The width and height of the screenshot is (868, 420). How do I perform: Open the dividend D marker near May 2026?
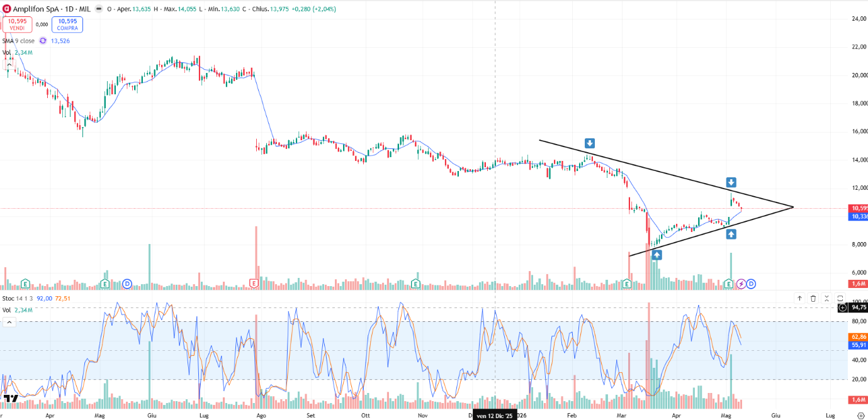751,284
